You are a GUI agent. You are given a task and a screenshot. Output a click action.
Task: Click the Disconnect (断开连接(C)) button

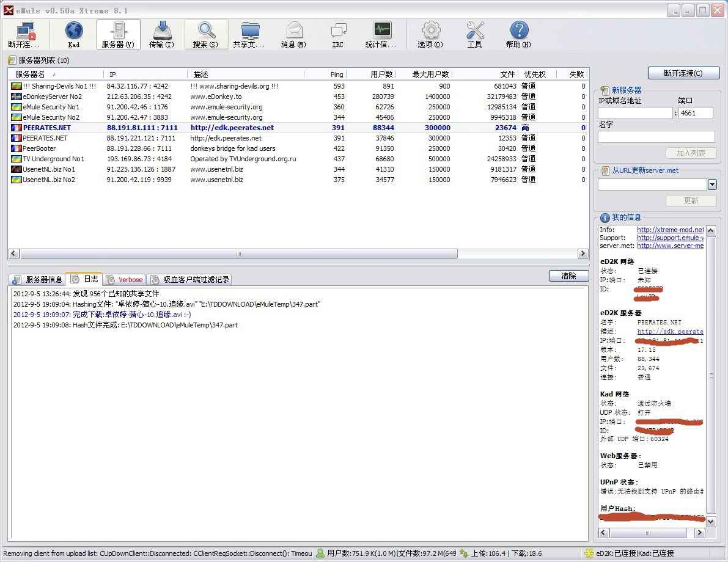[x=683, y=73]
